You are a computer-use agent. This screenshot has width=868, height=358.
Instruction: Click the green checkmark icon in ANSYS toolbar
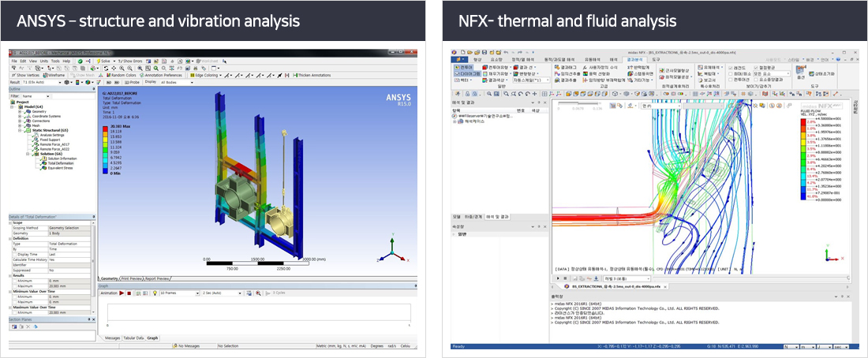pos(80,61)
